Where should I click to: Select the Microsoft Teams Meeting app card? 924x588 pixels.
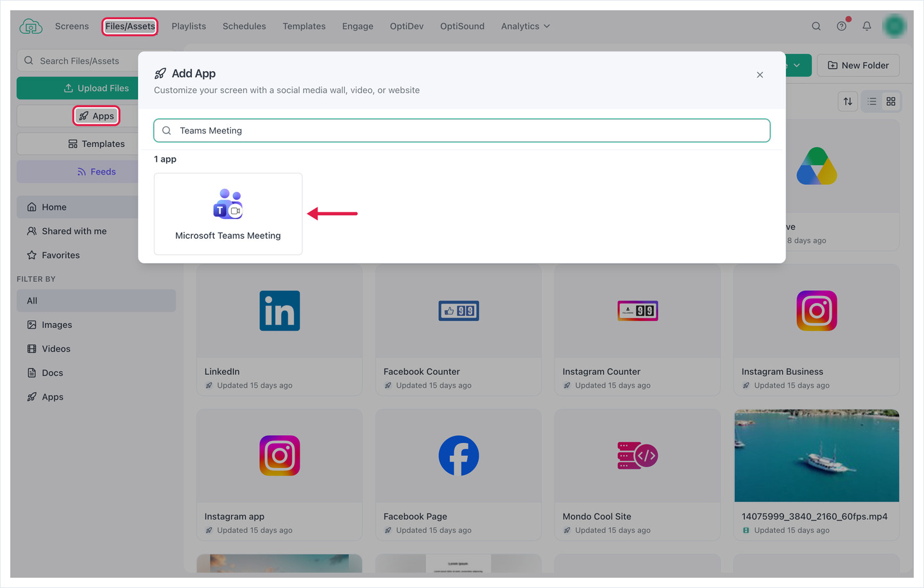point(228,214)
